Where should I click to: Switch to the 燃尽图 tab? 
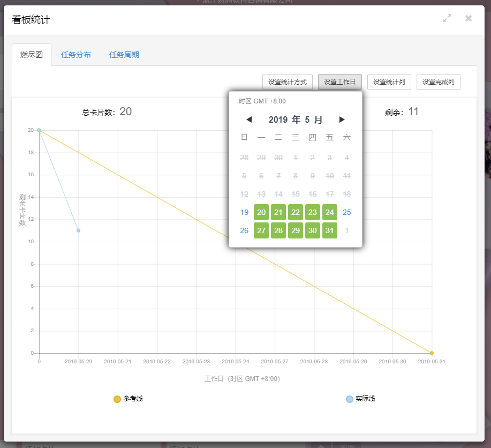coord(32,55)
